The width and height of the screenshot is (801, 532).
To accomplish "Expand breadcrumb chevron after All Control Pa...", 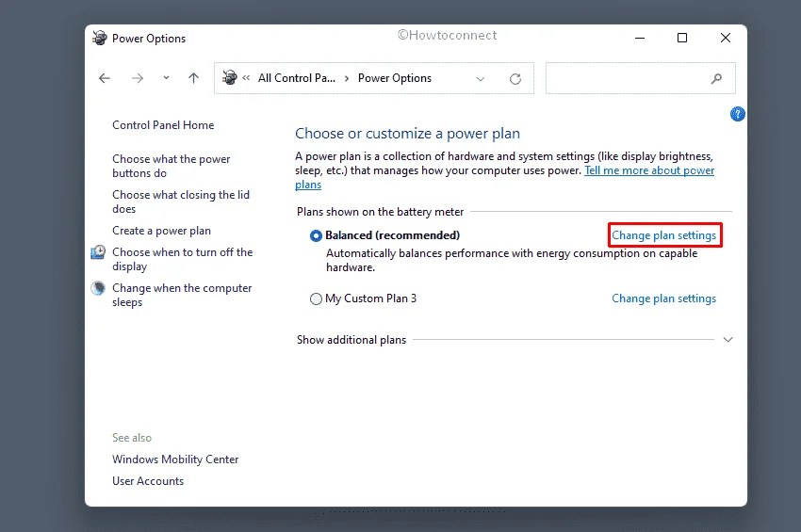I will click(347, 79).
